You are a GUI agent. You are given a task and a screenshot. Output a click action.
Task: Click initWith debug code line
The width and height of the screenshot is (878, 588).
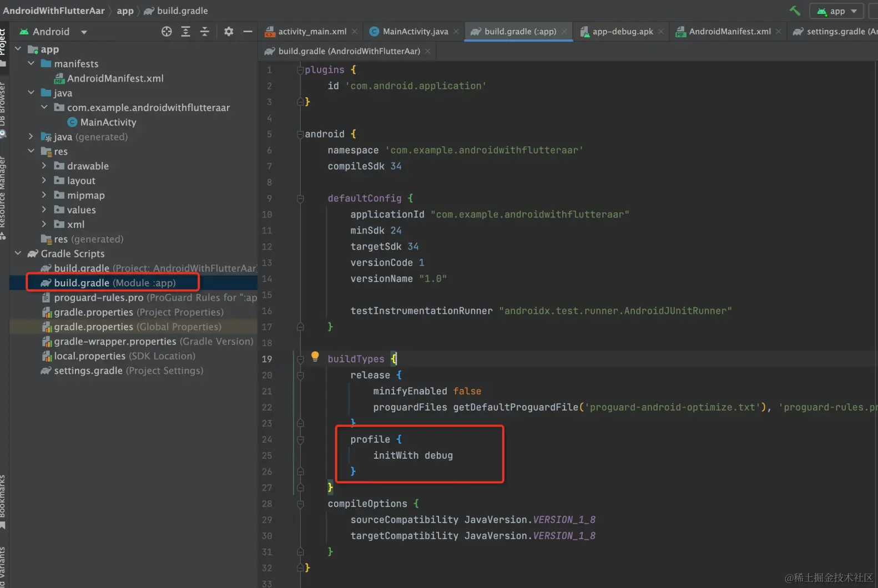[x=413, y=455]
